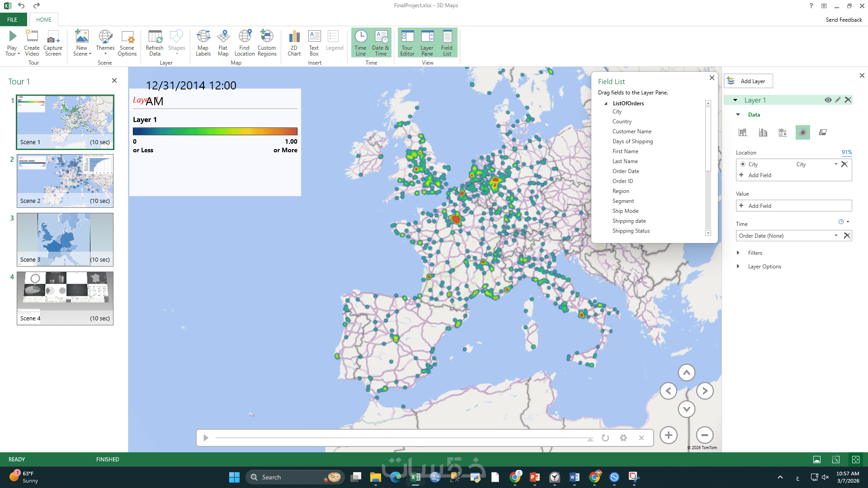Rename Layer 1 with pencil icon

(x=838, y=100)
